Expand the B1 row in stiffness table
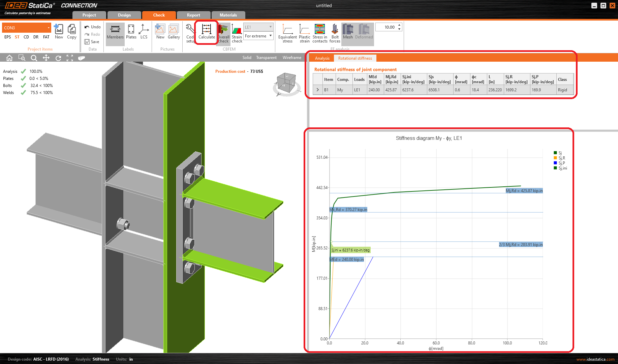The image size is (618, 364). [317, 90]
